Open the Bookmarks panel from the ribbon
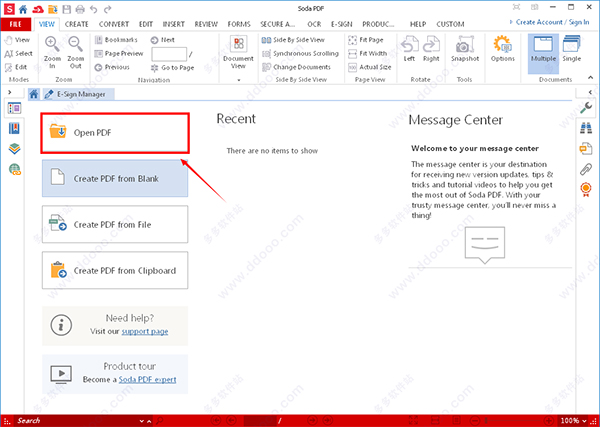The width and height of the screenshot is (600, 427). [116, 40]
